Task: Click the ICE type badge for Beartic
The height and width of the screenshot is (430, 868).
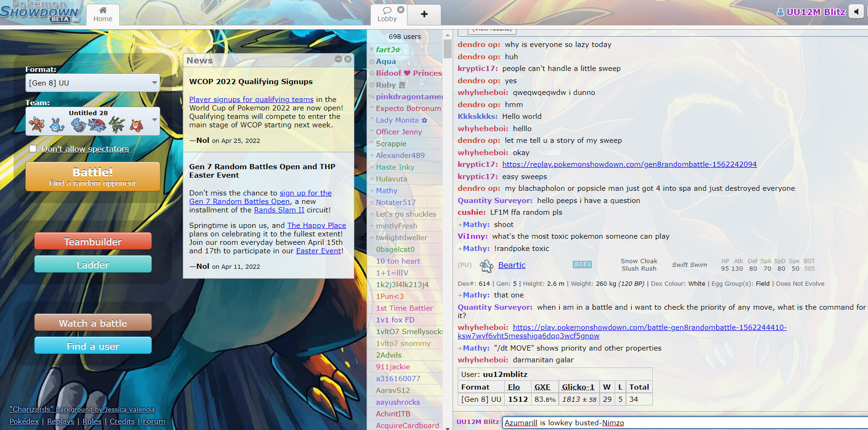Action: (582, 265)
